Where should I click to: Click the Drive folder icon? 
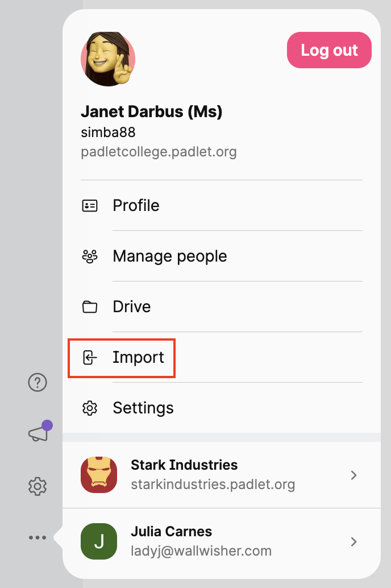(x=90, y=307)
